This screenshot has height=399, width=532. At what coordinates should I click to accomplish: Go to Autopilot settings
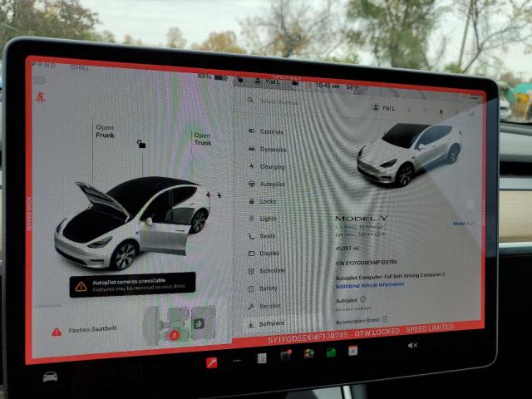[x=272, y=184]
